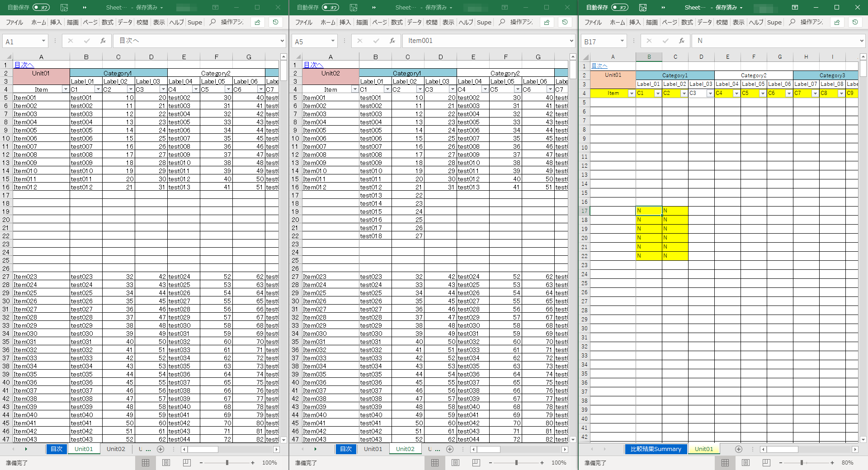Open the Item filter dropdown in left window
This screenshot has width=868, height=470.
tap(66, 89)
